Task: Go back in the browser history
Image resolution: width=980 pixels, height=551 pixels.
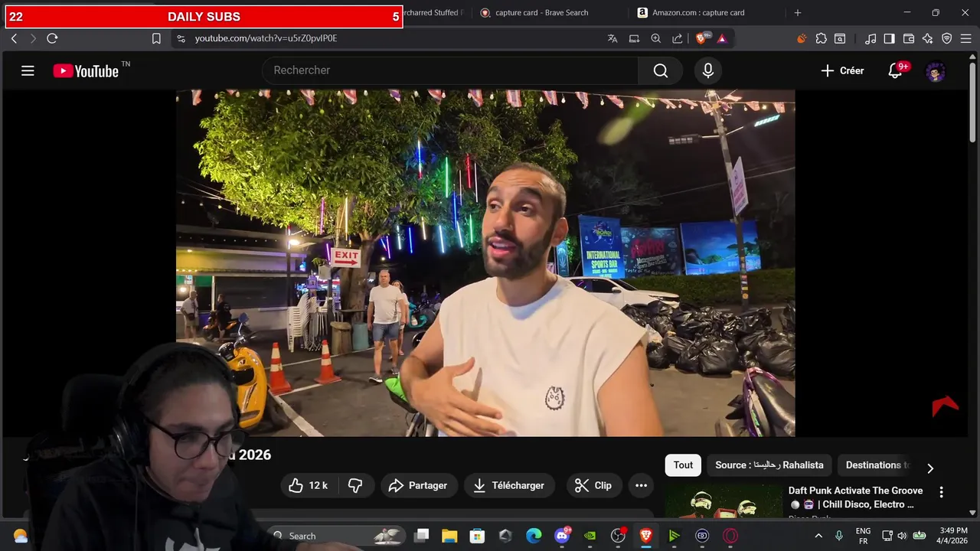Action: coord(14,38)
